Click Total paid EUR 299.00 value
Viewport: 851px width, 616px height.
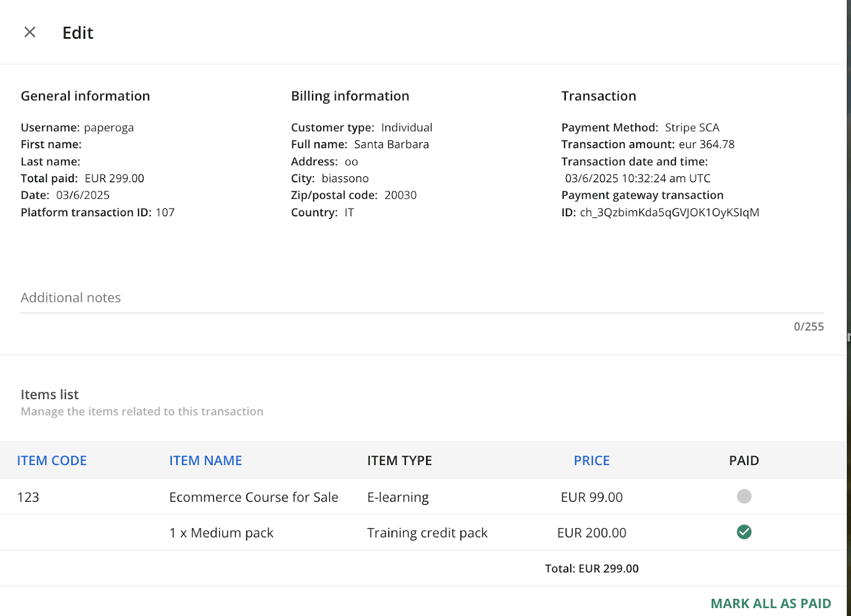pos(114,178)
